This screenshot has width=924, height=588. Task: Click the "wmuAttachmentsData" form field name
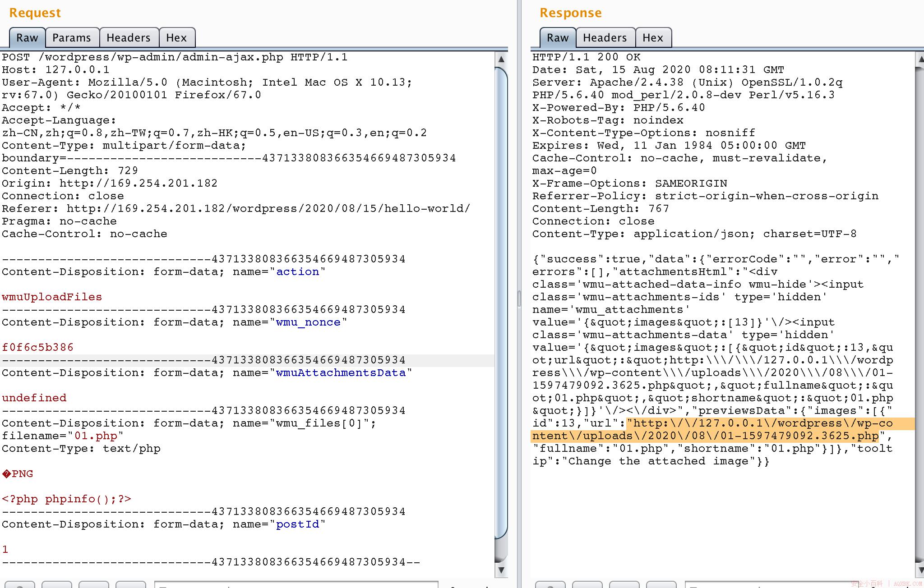[341, 373]
